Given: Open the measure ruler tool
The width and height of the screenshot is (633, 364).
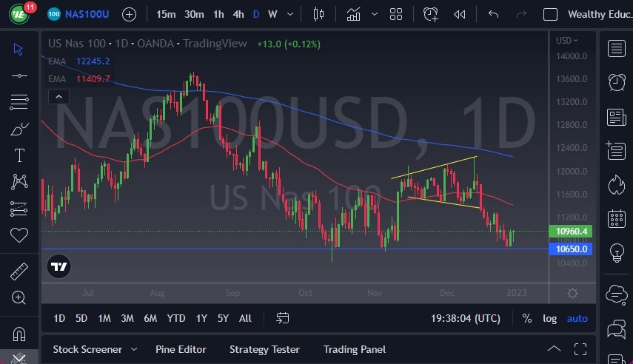Looking at the screenshot, I should click(19, 272).
